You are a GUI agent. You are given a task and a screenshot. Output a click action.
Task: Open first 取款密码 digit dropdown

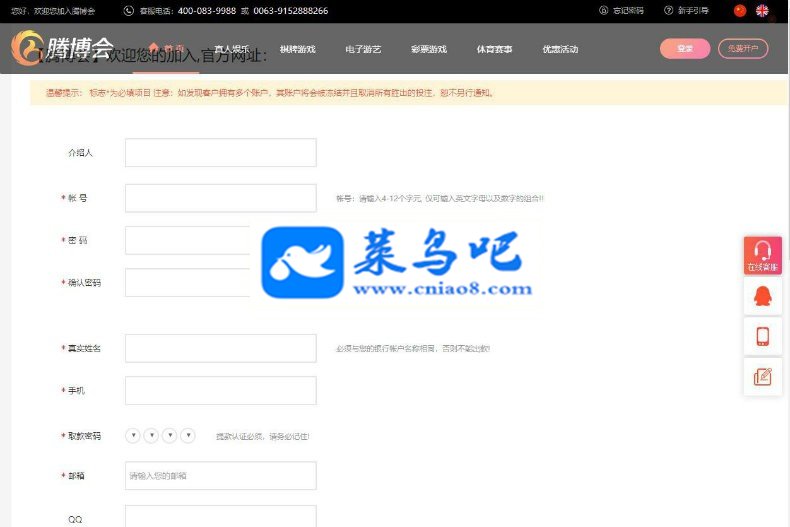(133, 435)
